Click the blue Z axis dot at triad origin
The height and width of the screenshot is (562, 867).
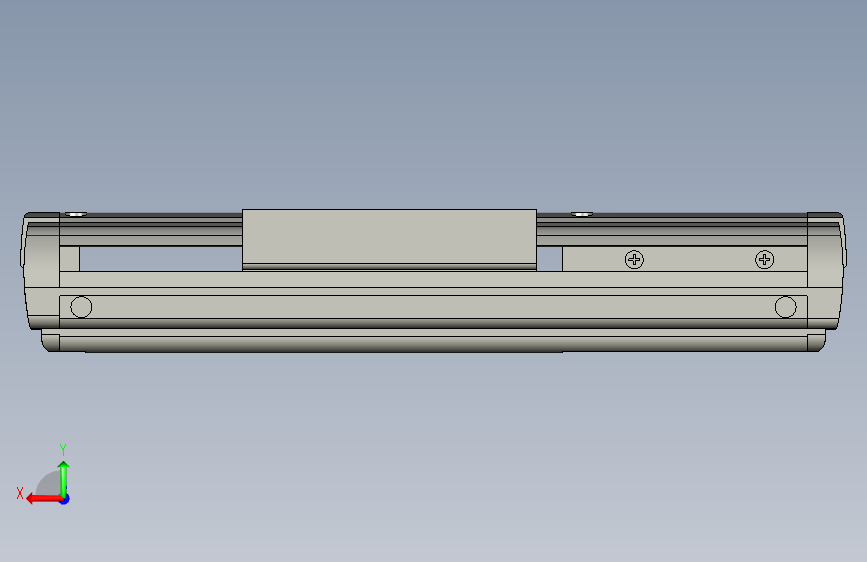click(x=65, y=499)
